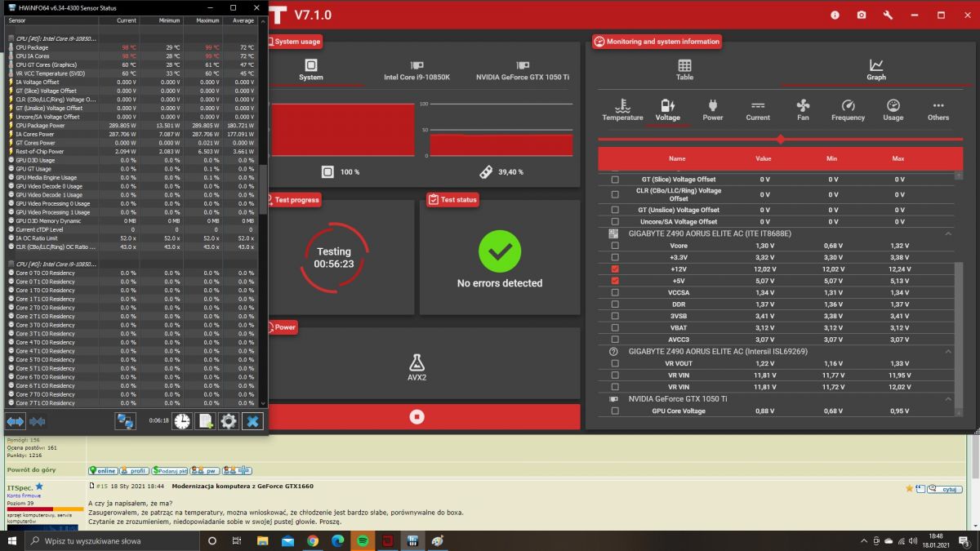Start HWiNFO logging to file icon
980x551 pixels.
[x=206, y=421]
